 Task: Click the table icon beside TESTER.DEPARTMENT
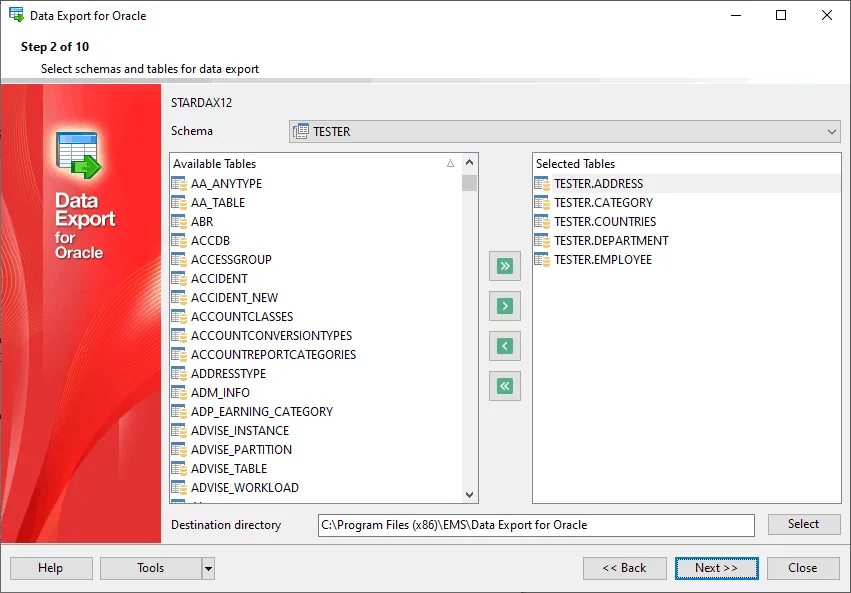pyautogui.click(x=542, y=241)
